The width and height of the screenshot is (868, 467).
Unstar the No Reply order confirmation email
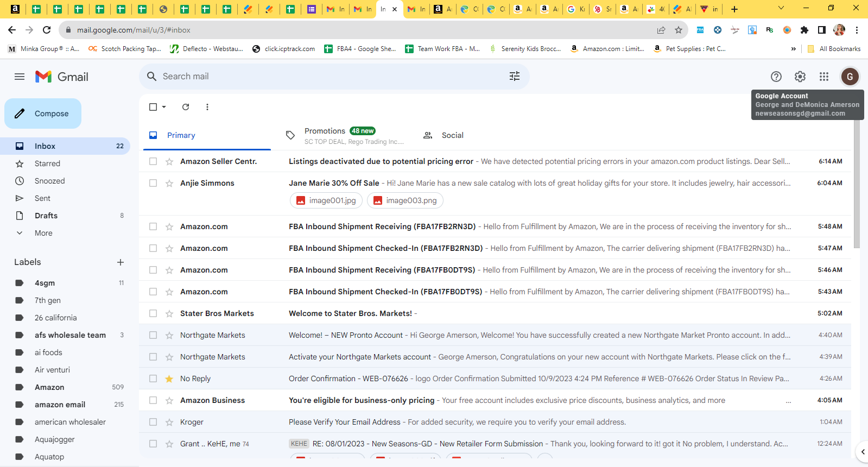(169, 378)
